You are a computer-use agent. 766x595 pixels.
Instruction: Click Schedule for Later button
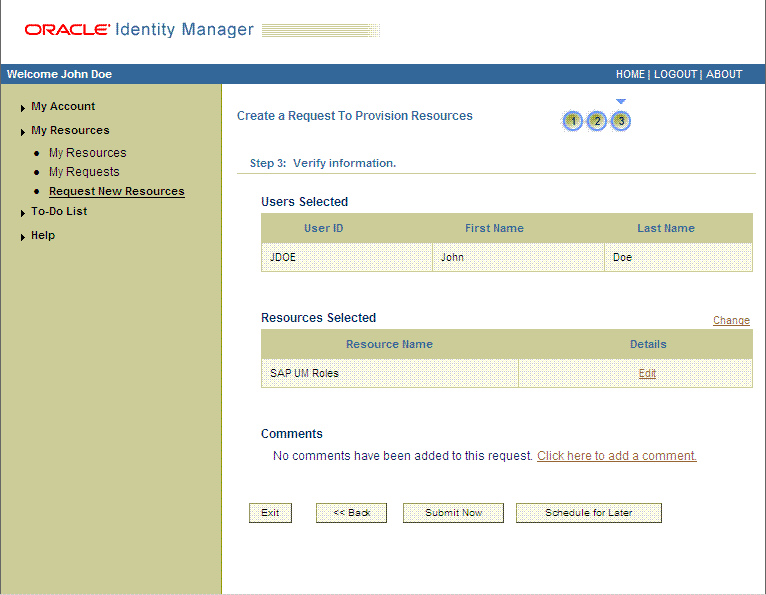click(589, 513)
